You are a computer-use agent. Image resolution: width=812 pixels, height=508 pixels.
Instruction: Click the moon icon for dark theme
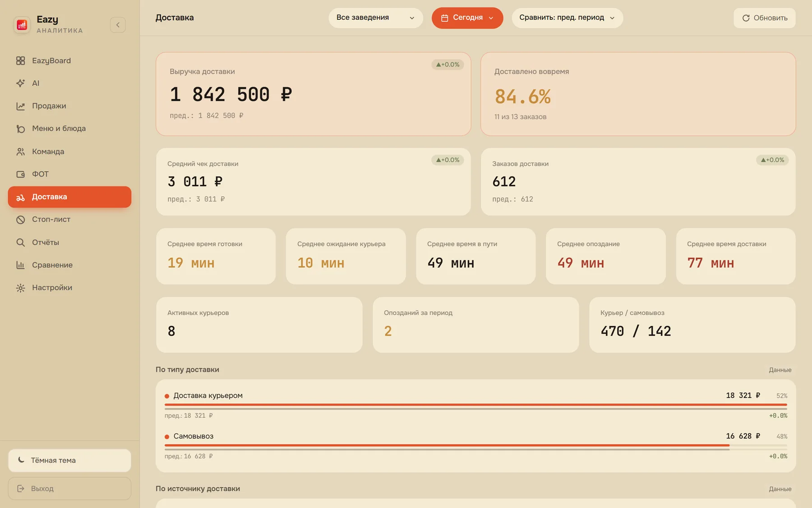(x=21, y=460)
